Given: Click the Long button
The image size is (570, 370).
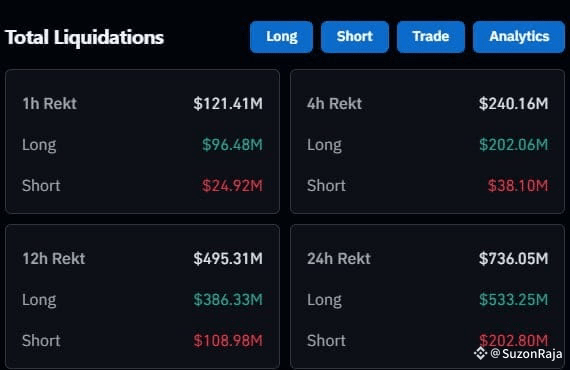Looking at the screenshot, I should coord(281,37).
